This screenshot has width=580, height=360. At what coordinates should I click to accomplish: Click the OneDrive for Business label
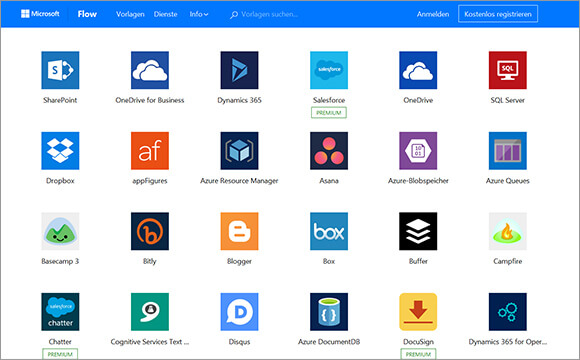click(150, 100)
